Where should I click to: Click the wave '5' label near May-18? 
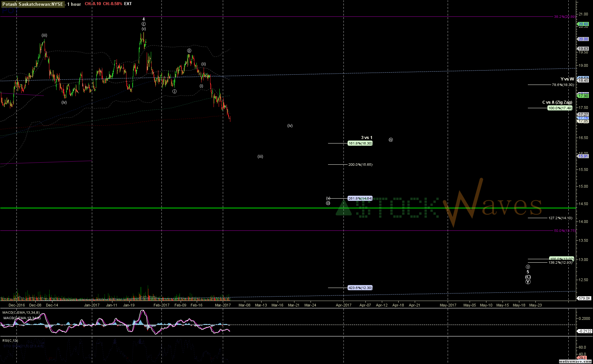528,272
